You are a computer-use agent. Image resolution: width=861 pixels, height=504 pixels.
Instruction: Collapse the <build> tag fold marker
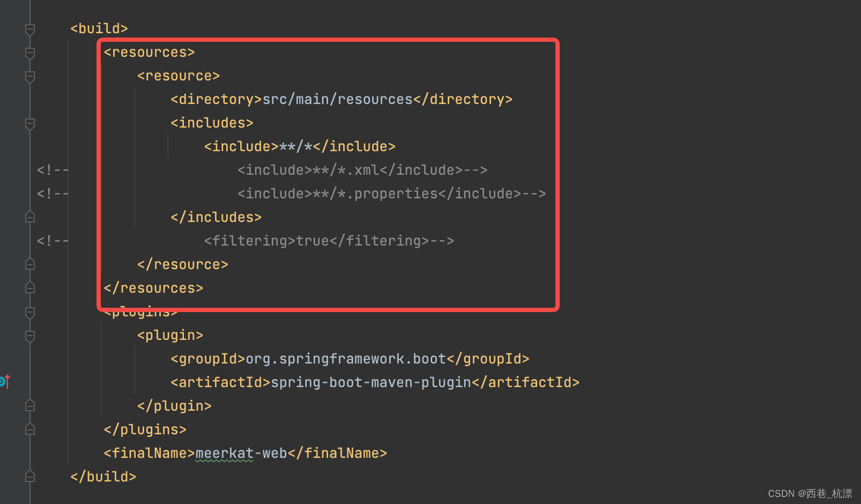click(x=30, y=29)
